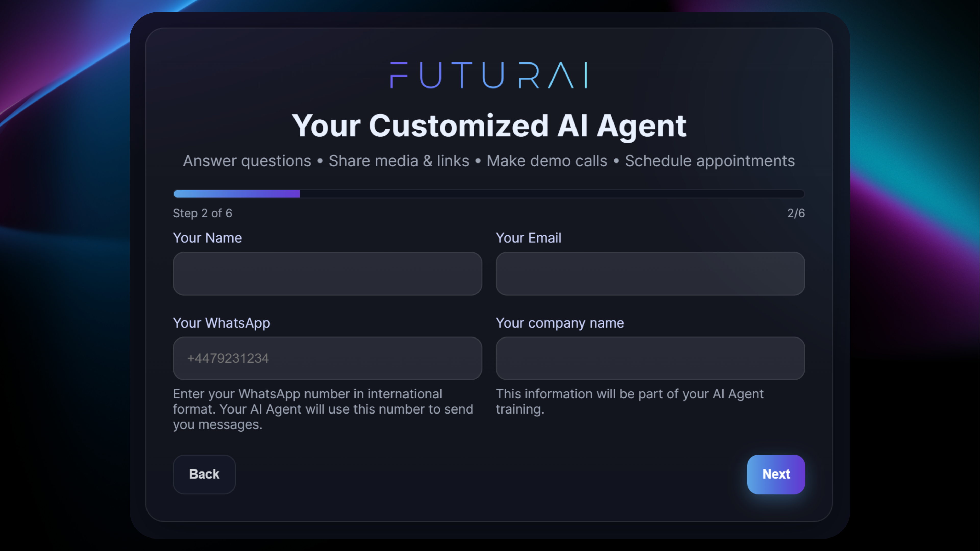
Task: Click the "Your Customized AI Agent" heading
Action: [x=489, y=126]
